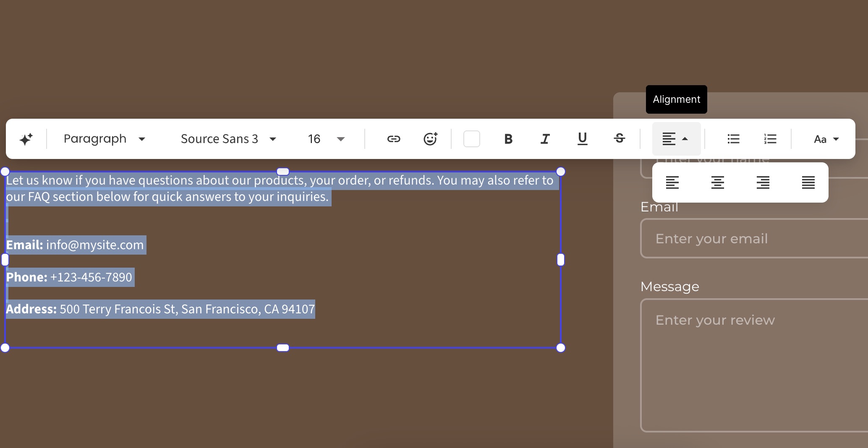Open the AI sparkle text assistant
This screenshot has height=448, width=868.
[26, 139]
